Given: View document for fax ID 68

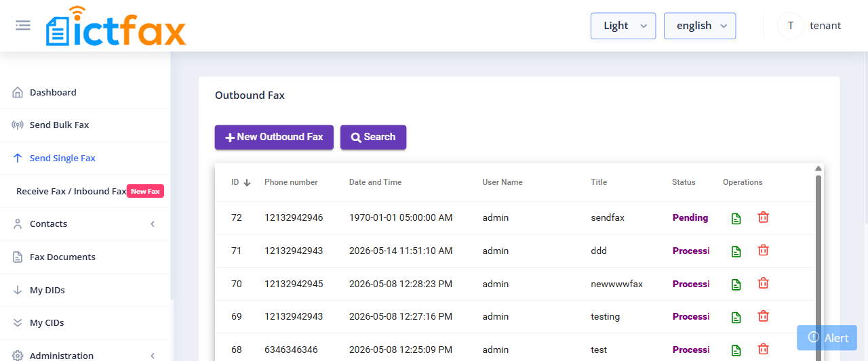Looking at the screenshot, I should point(736,350).
